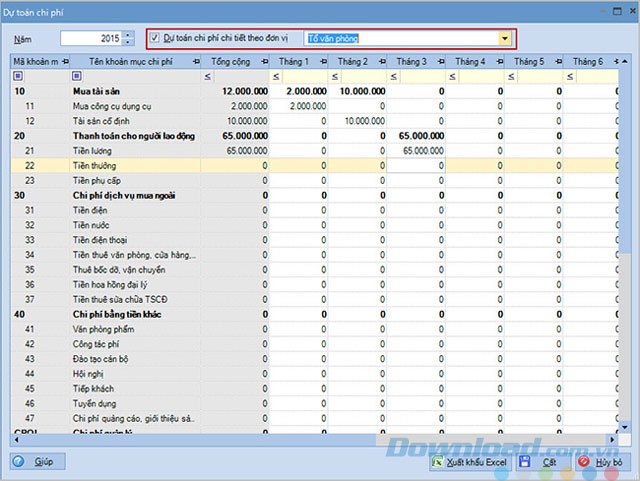This screenshot has width=640, height=481.
Task: Click filter icon under Mã khoản mục column
Action: [x=18, y=76]
